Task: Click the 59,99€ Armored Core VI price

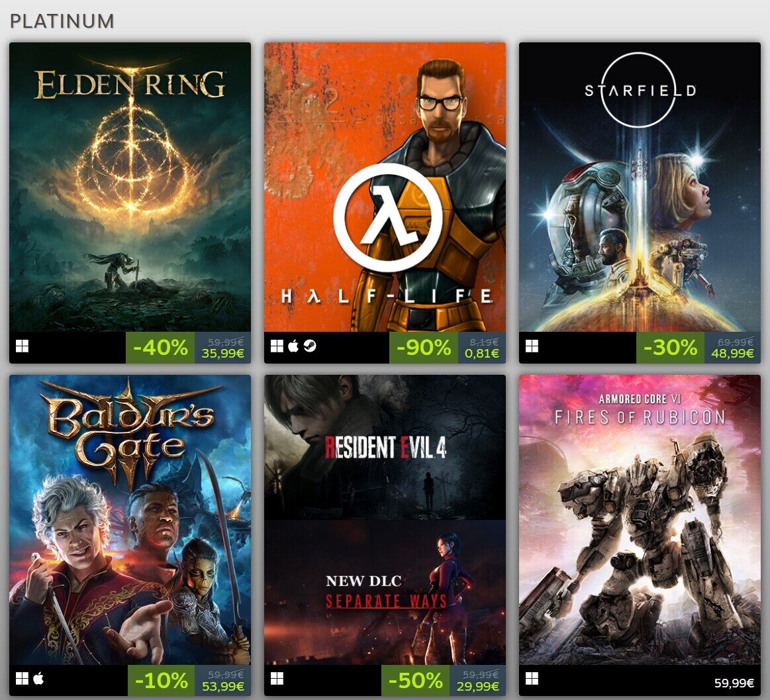Action: coord(734,683)
